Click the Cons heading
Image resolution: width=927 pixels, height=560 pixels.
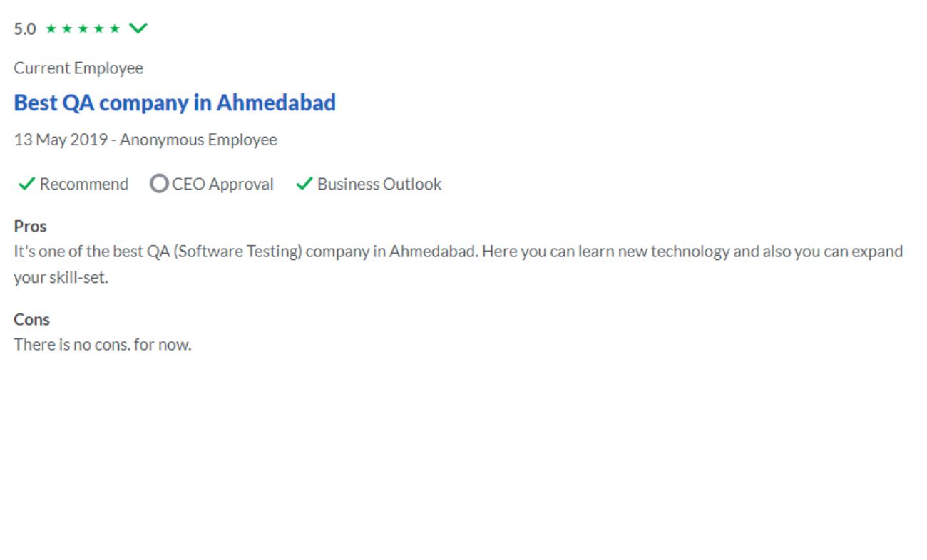(x=31, y=319)
